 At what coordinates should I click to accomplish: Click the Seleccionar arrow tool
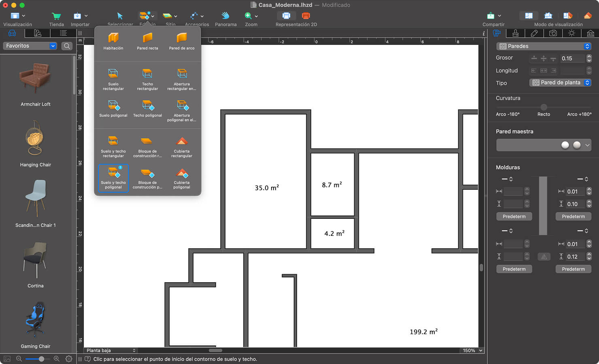[120, 19]
